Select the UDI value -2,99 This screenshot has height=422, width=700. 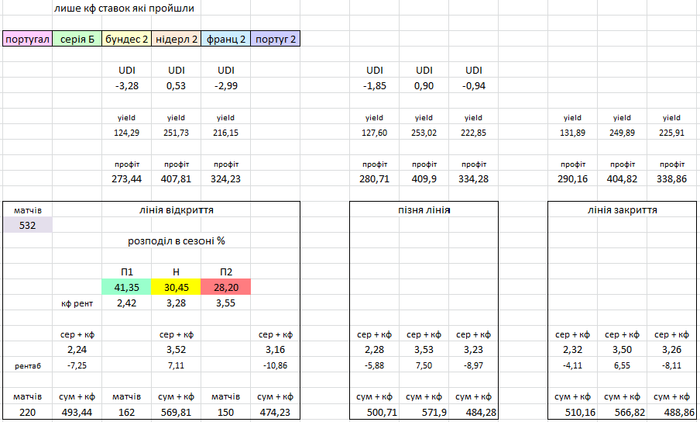click(x=226, y=86)
